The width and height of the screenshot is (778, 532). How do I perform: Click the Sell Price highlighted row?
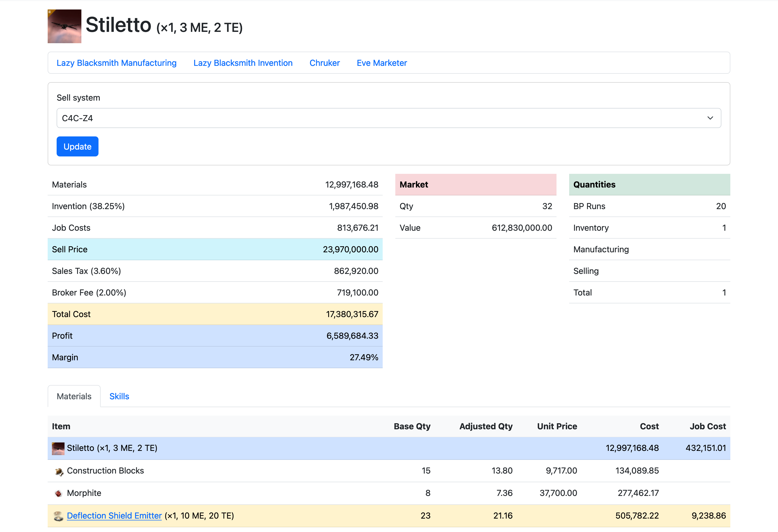tap(215, 249)
